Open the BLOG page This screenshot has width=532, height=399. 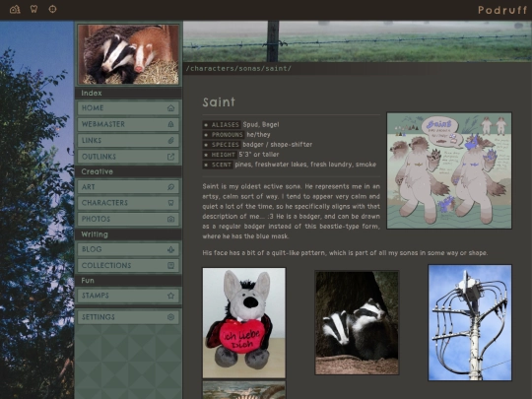128,249
